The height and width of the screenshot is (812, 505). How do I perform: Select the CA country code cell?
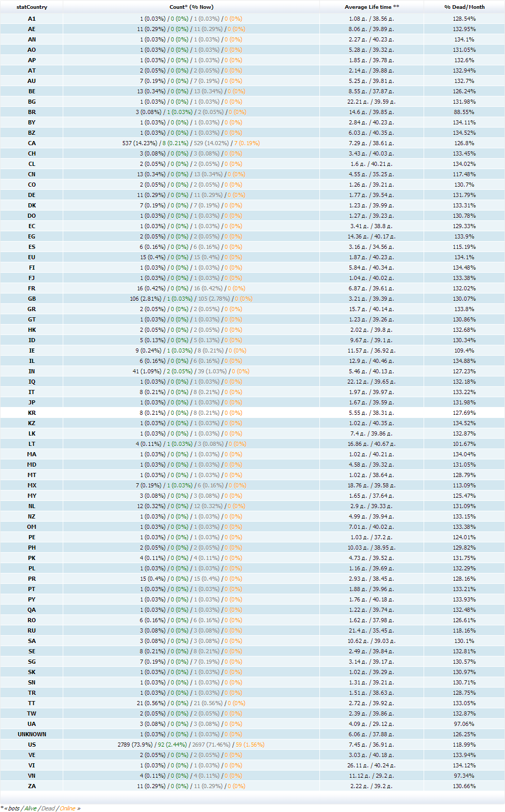coord(32,143)
